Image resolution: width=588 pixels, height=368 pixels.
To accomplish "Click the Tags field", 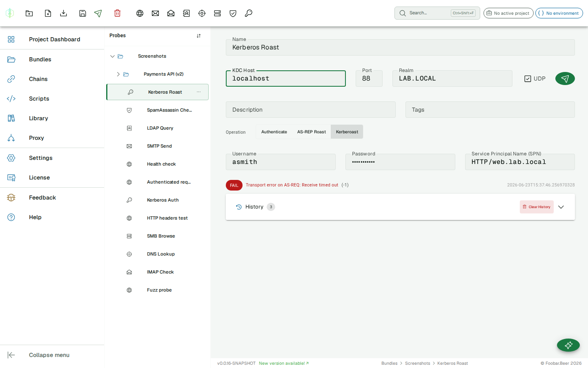I will click(490, 110).
